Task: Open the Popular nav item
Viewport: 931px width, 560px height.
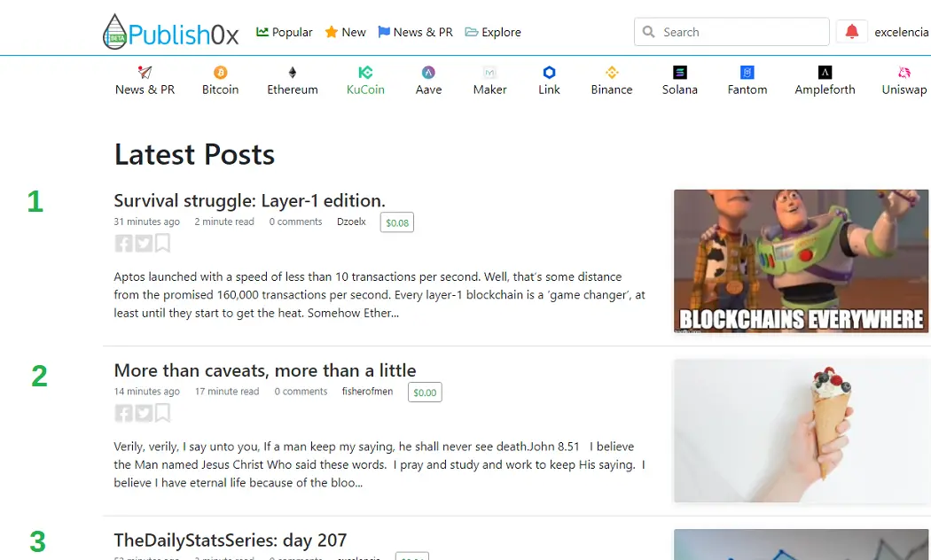Action: (x=285, y=32)
